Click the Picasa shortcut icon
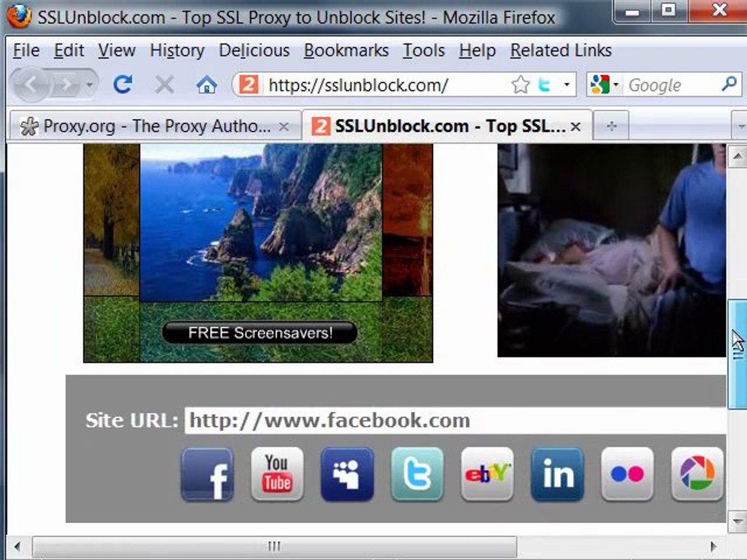The height and width of the screenshot is (560, 747). (x=697, y=474)
